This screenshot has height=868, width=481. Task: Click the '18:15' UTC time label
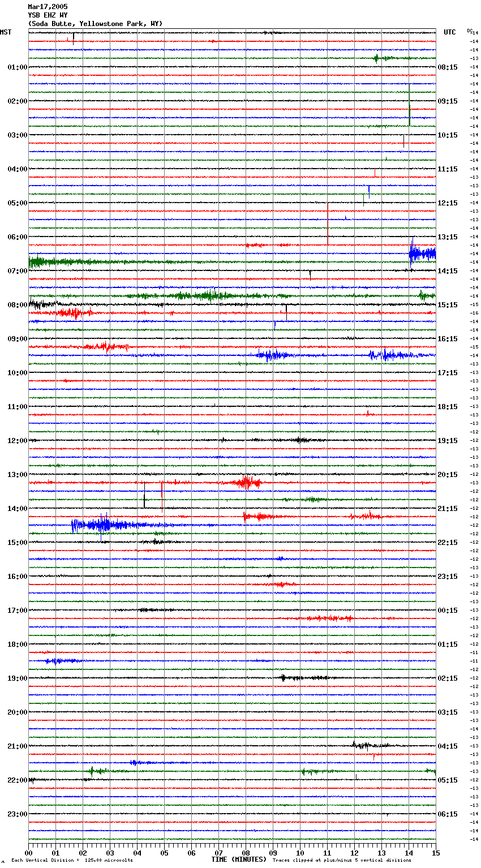click(x=448, y=407)
